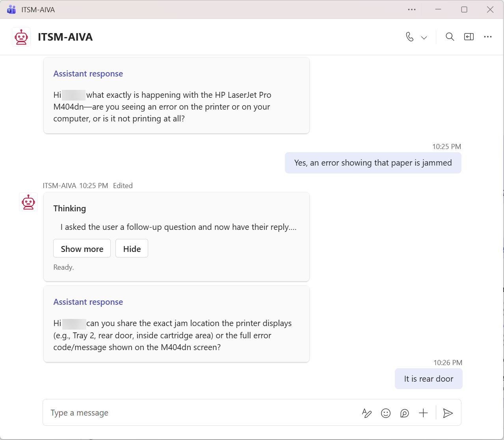504x440 pixels.
Task: Click the ITSM-AIVA bot avatar in header
Action: [21, 37]
